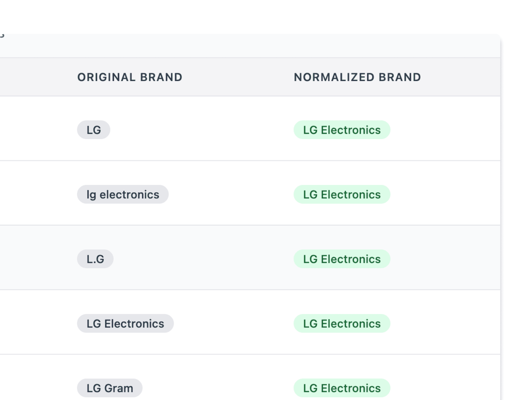532x400 pixels.
Task: Select the L.G original brand tag
Action: (x=95, y=259)
